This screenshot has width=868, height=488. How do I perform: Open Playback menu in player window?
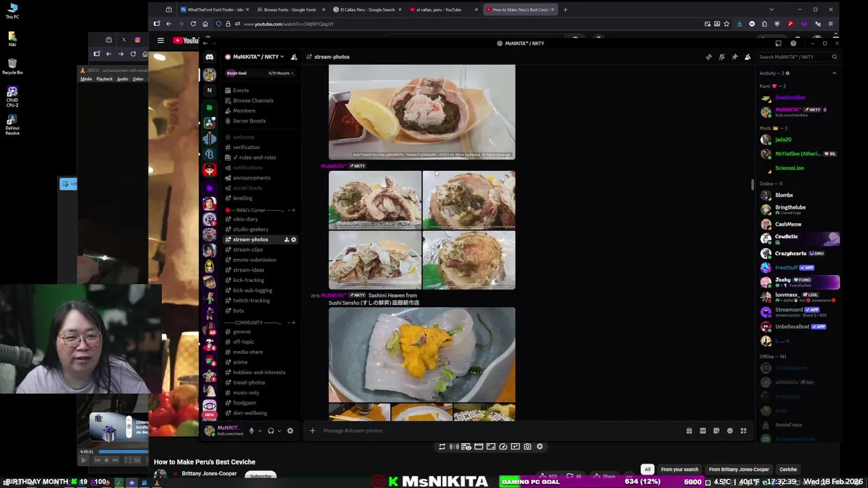[104, 79]
